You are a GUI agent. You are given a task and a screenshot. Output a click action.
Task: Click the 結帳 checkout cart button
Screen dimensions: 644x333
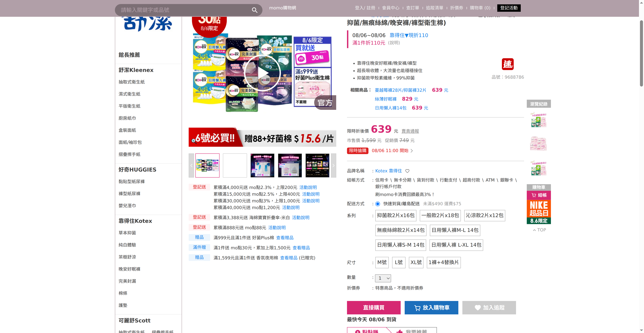point(539,195)
